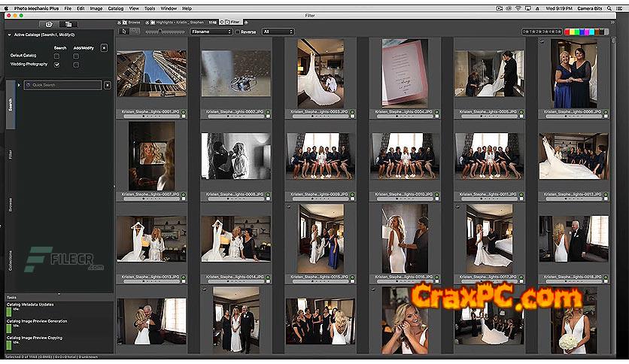
Task: Click the red color class swatch
Action: coord(567,32)
